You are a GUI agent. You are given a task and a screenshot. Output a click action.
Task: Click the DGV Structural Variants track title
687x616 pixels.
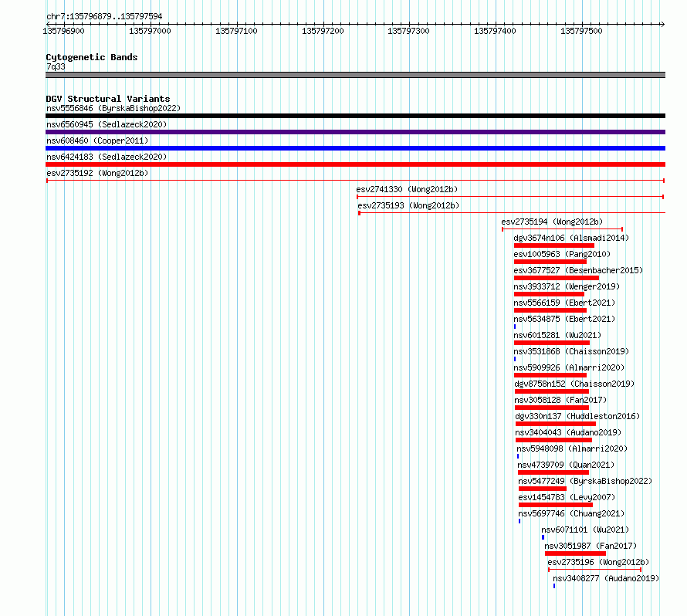click(108, 99)
